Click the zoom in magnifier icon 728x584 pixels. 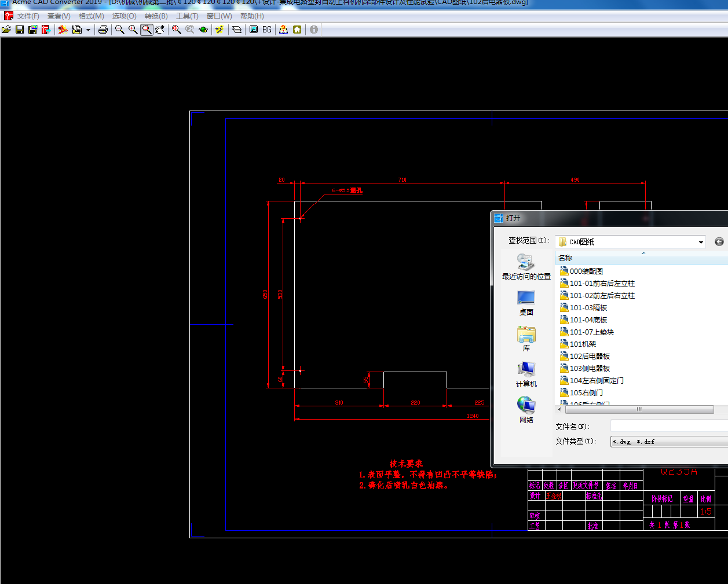tap(133, 30)
